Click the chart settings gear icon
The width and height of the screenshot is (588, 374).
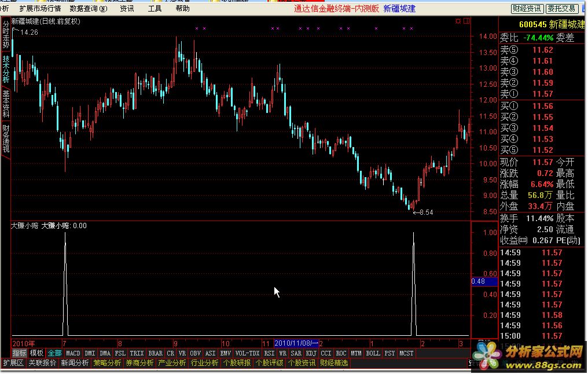click(458, 21)
